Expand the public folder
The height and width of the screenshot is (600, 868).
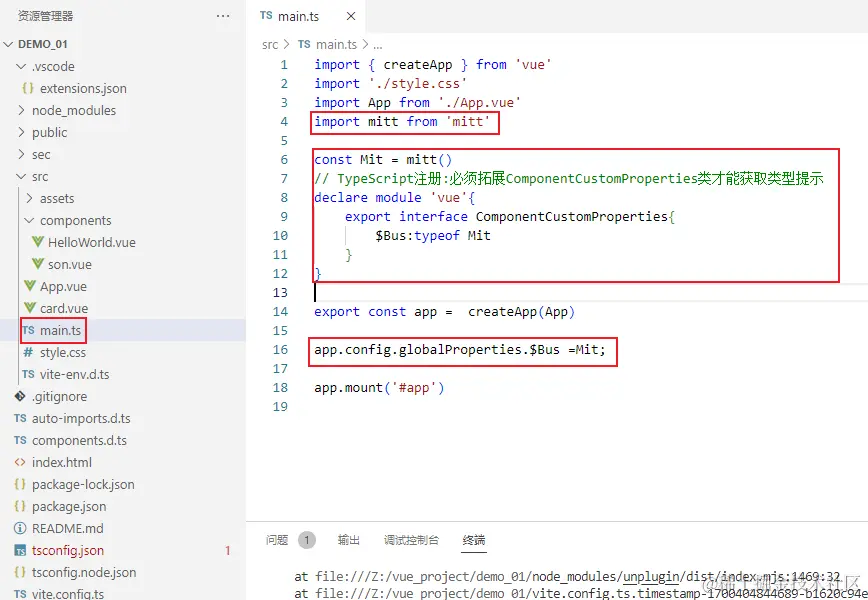pos(21,132)
